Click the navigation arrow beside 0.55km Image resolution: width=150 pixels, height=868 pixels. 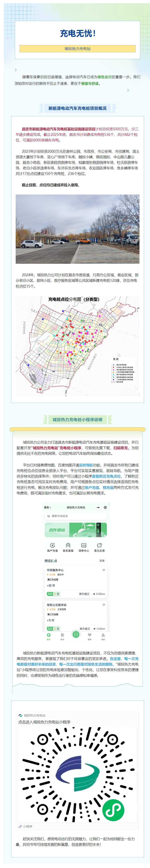tap(94, 594)
